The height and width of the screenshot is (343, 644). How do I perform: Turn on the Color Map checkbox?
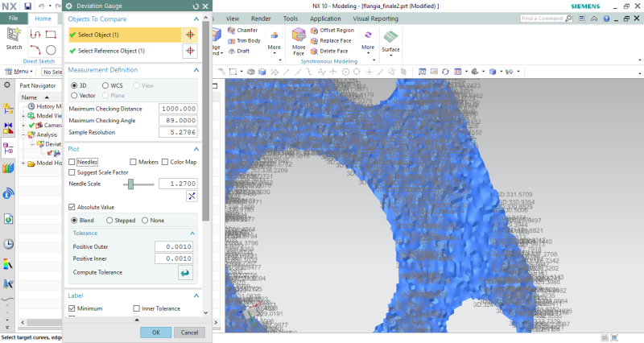pos(165,162)
